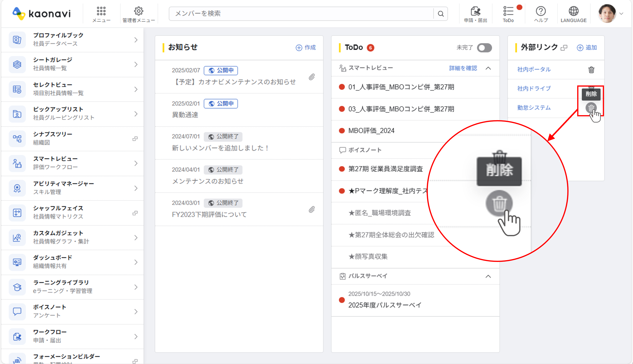The height and width of the screenshot is (364, 633).
Task: Delete 社内ポータル link with trash icon
Action: (x=591, y=70)
